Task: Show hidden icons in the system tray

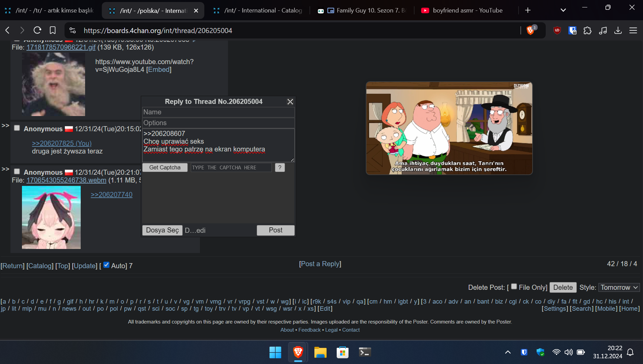Action: [x=508, y=352]
